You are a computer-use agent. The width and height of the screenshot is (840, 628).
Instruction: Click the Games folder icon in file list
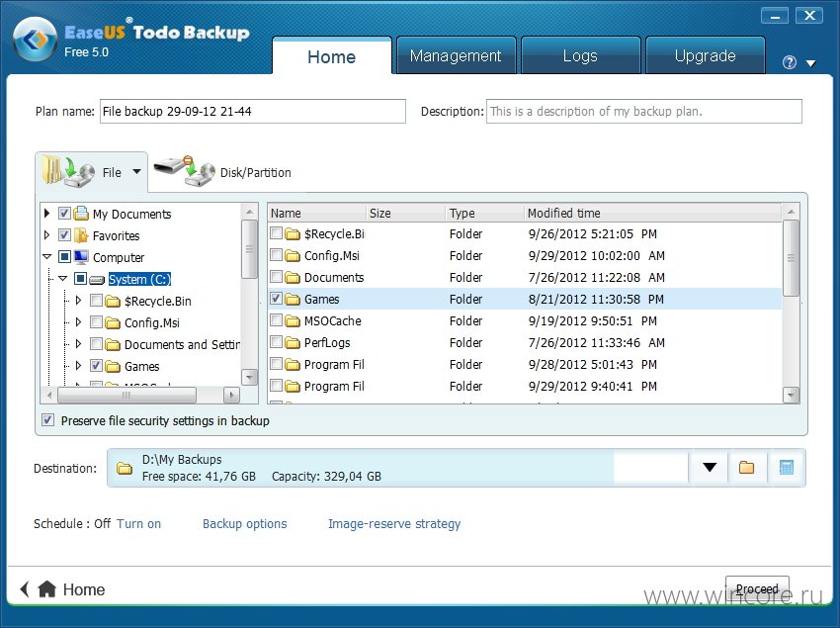pyautogui.click(x=293, y=300)
